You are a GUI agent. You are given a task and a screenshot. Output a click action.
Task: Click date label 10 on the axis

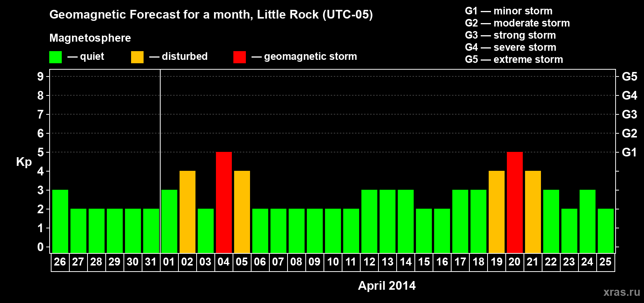pyautogui.click(x=333, y=262)
